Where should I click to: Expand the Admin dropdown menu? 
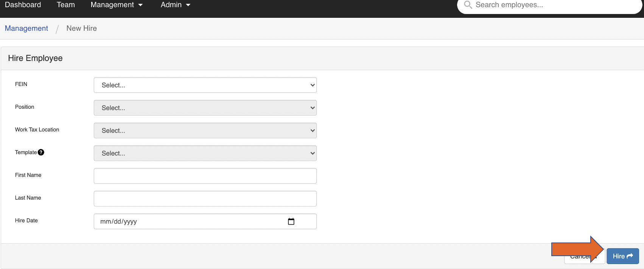pyautogui.click(x=175, y=5)
